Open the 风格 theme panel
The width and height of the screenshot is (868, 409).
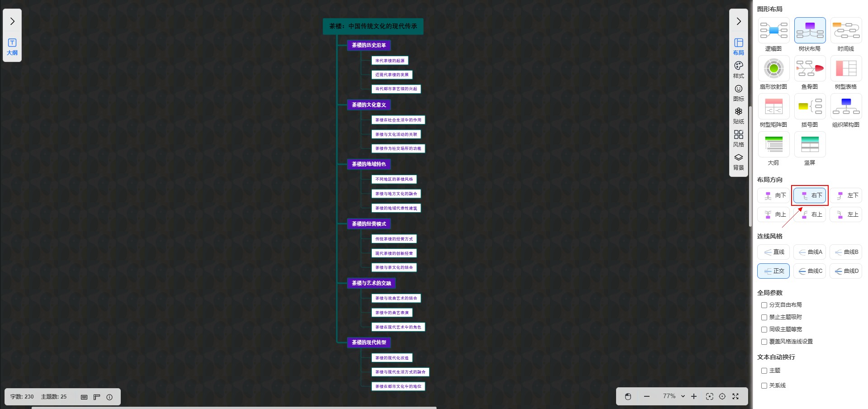[x=738, y=138]
